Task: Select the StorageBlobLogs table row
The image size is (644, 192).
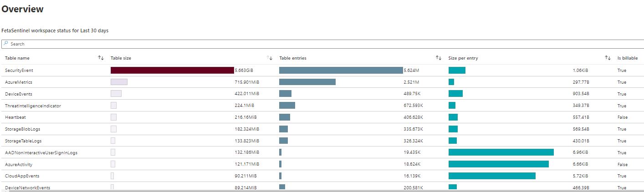Action: coord(23,129)
